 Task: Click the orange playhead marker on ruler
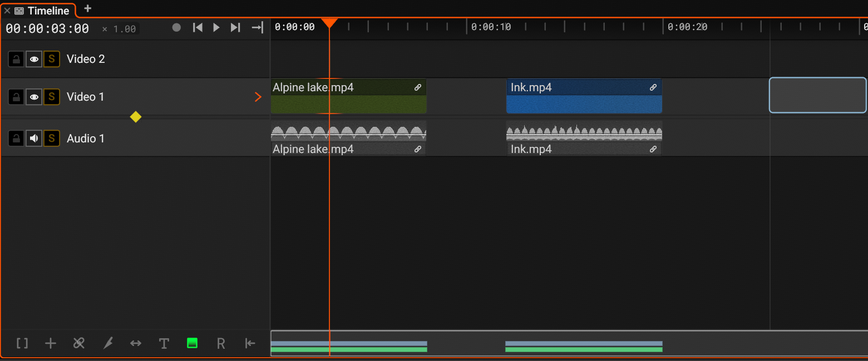tap(329, 23)
